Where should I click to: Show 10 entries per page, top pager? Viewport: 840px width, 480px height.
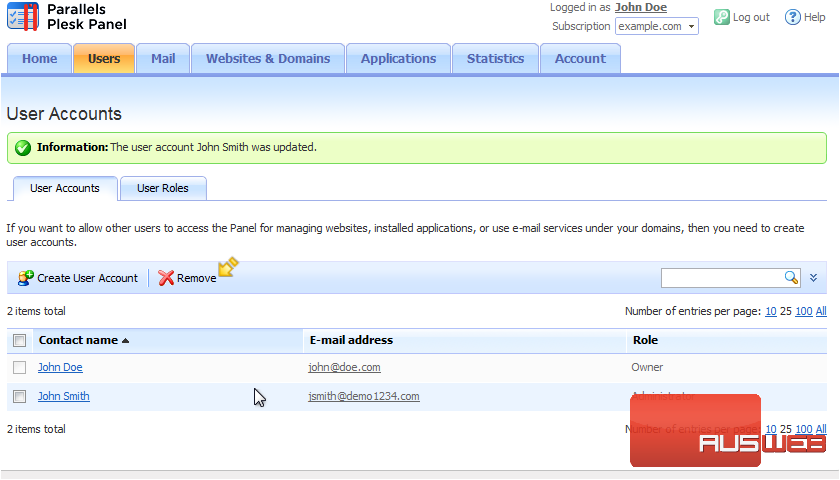click(771, 311)
